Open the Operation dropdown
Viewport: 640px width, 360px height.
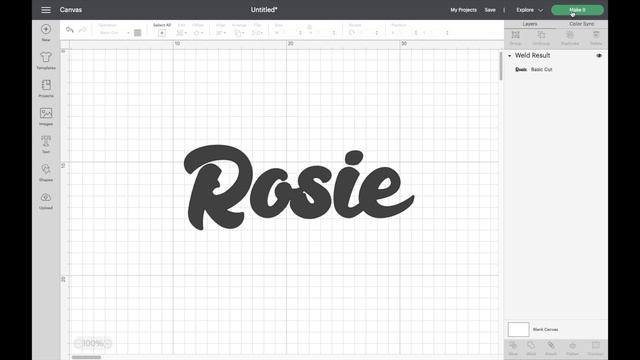tap(114, 33)
